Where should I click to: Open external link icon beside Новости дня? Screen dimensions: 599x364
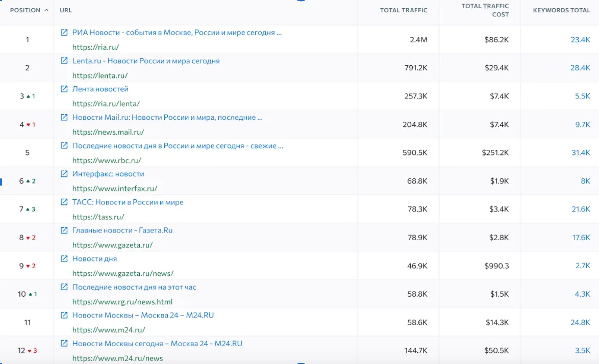pyautogui.click(x=64, y=259)
